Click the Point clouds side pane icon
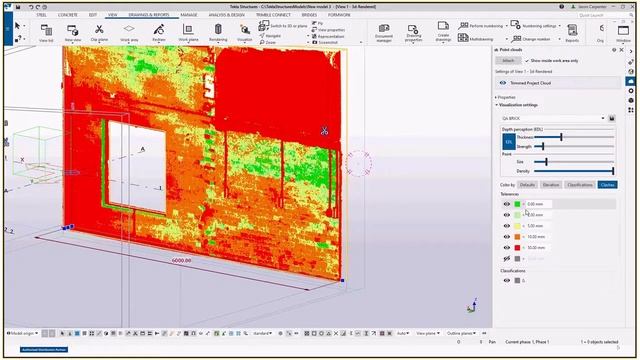 coord(631,81)
